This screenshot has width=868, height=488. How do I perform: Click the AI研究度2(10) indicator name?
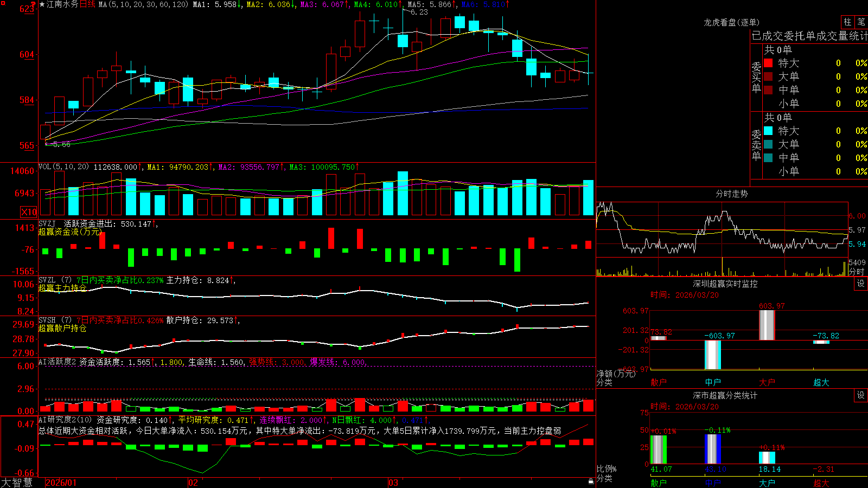click(66, 420)
